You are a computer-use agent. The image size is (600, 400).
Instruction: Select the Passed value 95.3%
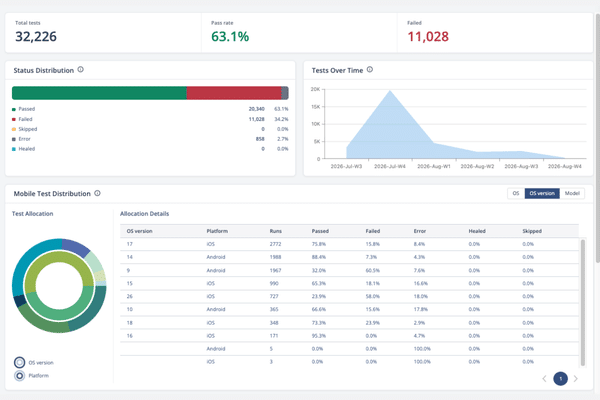click(319, 336)
